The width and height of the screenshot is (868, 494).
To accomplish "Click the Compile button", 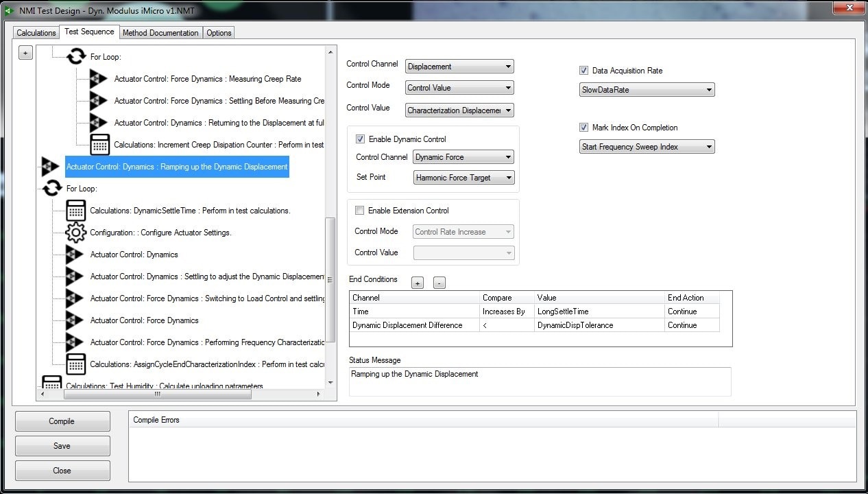I will tap(62, 421).
